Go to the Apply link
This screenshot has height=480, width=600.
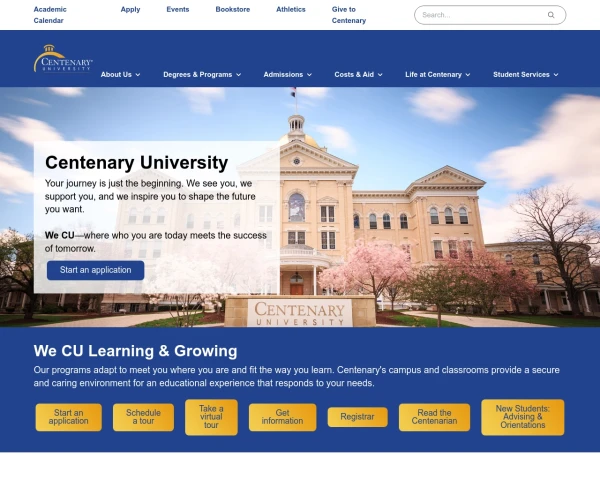130,10
